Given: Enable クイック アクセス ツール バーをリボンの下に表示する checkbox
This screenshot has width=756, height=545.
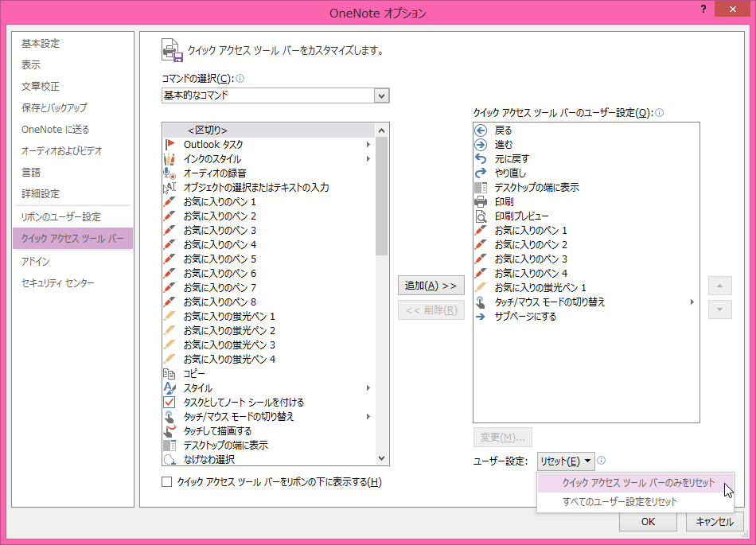Looking at the screenshot, I should point(167,482).
